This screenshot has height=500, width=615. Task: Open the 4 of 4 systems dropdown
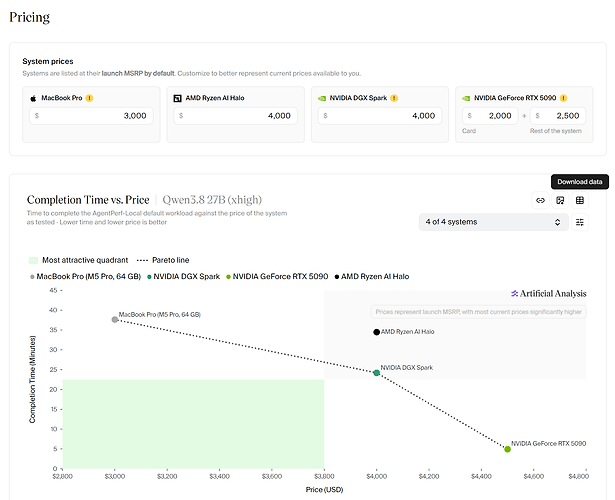(x=493, y=222)
